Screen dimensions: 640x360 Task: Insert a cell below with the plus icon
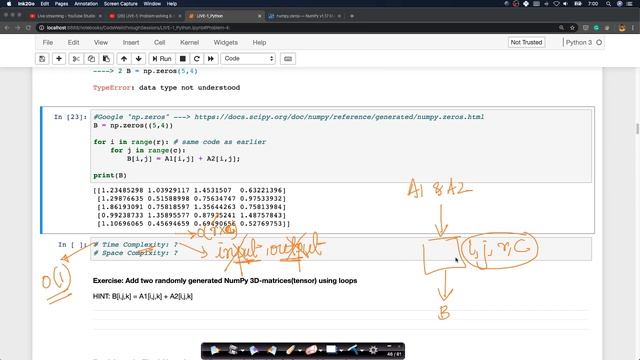click(59, 59)
